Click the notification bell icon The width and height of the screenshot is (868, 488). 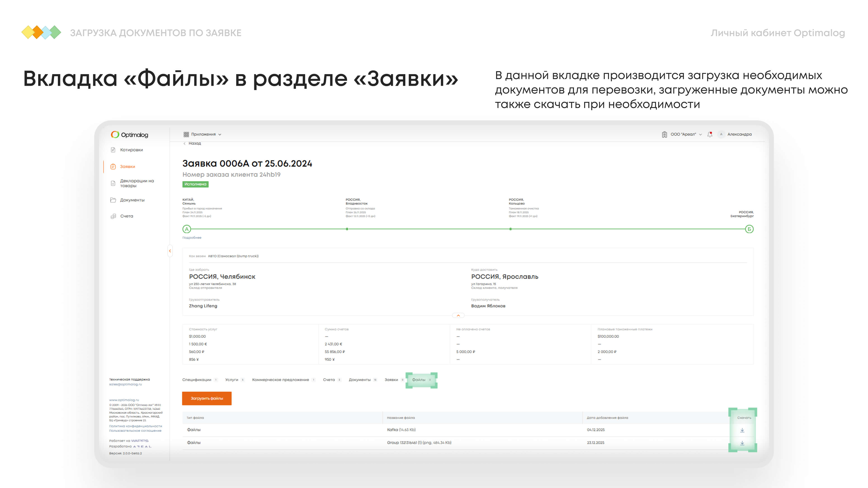(x=710, y=134)
